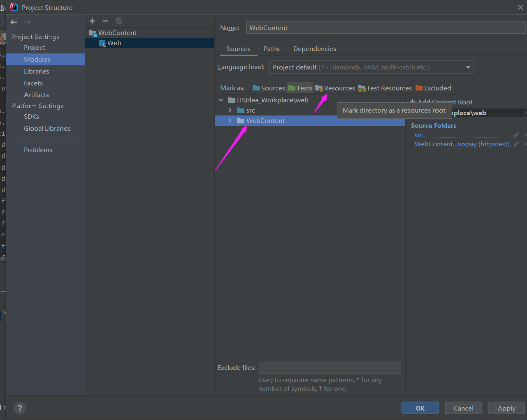Select Modules in Project Settings

tap(45, 59)
